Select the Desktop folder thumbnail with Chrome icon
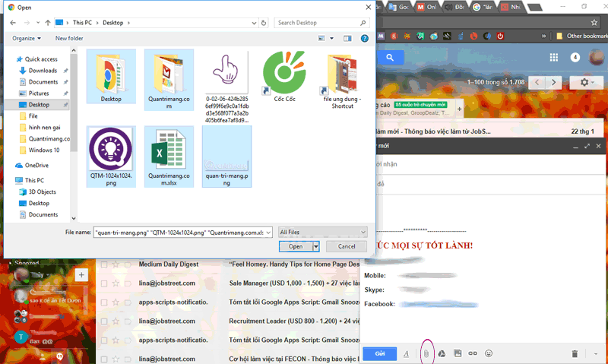608x364 pixels. click(111, 76)
